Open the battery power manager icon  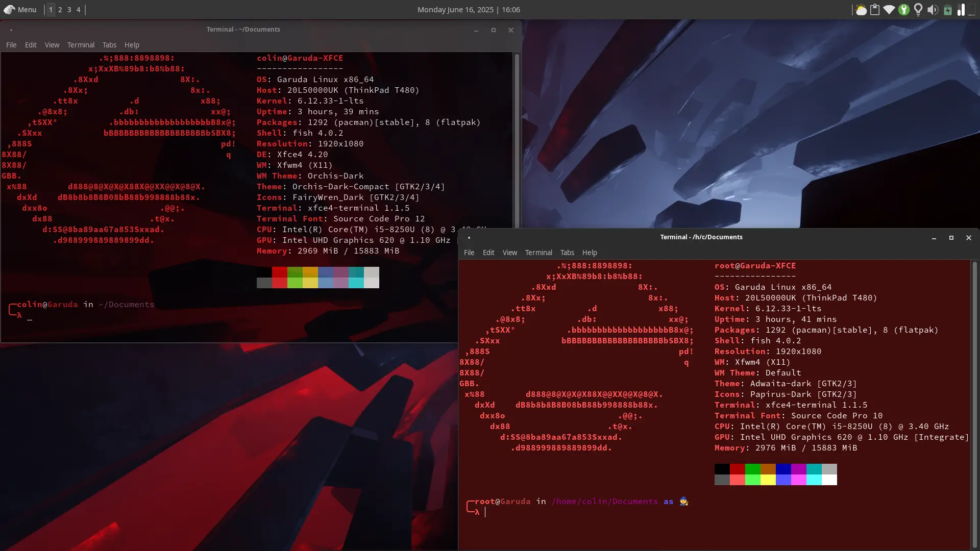(948, 10)
